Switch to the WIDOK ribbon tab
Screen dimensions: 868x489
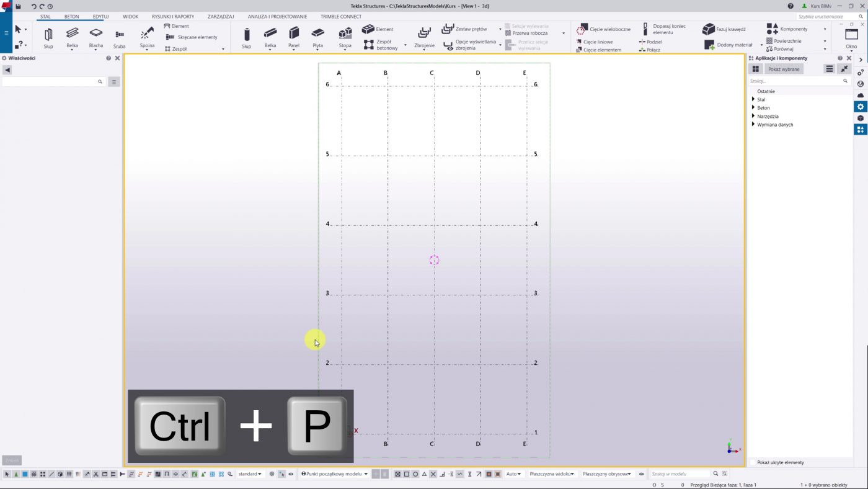coord(131,17)
